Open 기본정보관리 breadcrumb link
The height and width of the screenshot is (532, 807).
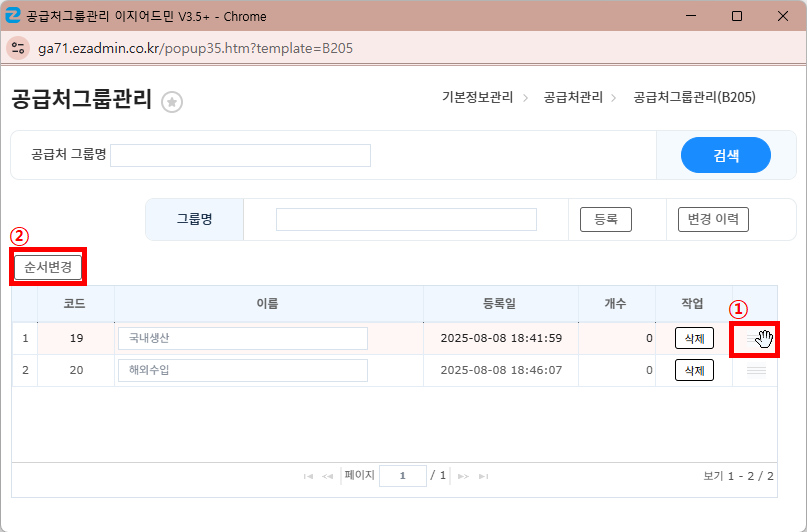(477, 97)
